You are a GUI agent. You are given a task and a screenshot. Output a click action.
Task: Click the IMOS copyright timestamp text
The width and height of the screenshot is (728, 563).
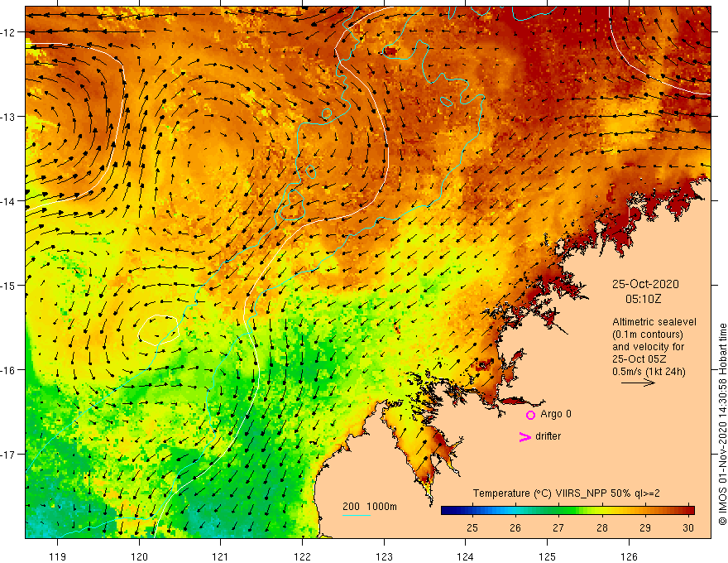(722, 424)
